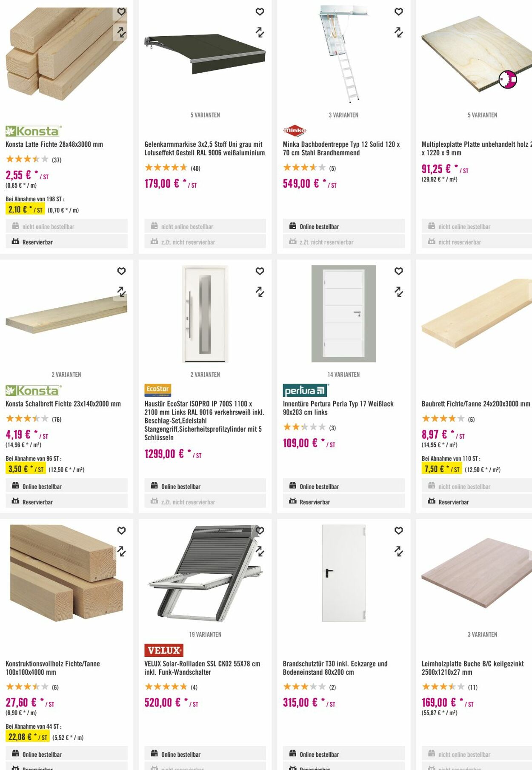Expand 5 Varianten of Gelenkarmmarkise
This screenshot has height=770, width=532.
tap(205, 115)
